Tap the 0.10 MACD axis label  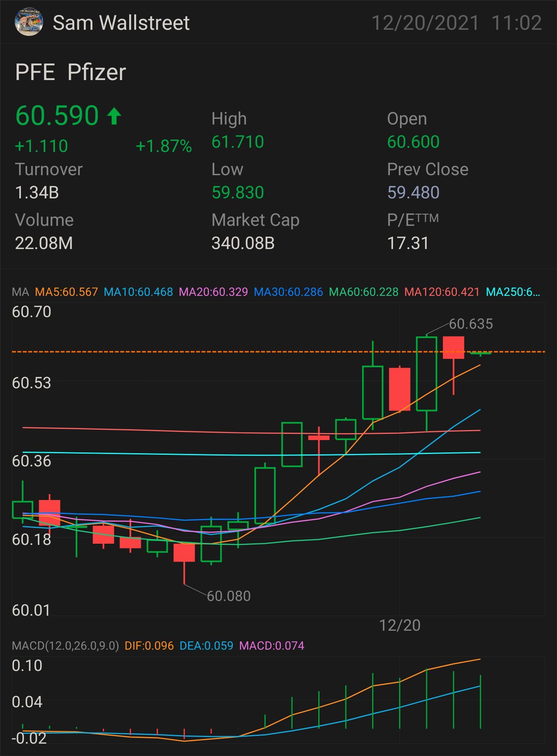click(27, 666)
